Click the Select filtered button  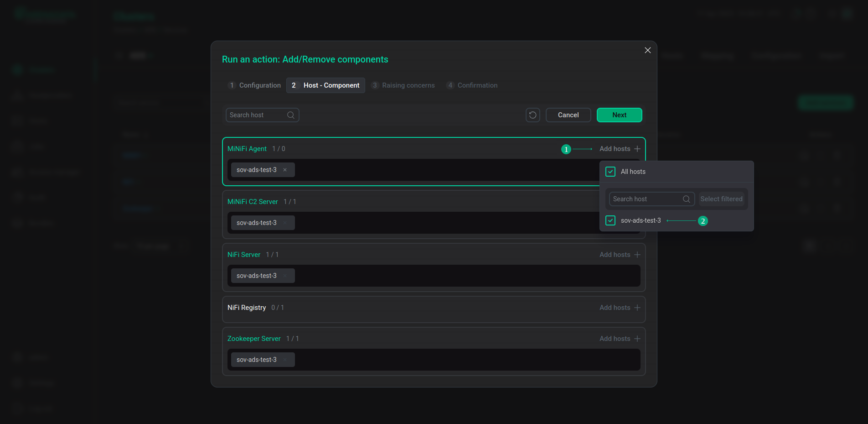coord(722,199)
